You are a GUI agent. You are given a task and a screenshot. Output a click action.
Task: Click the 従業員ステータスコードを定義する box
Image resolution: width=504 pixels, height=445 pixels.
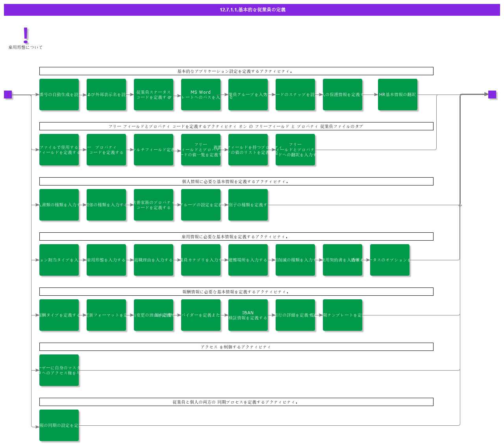(x=153, y=95)
